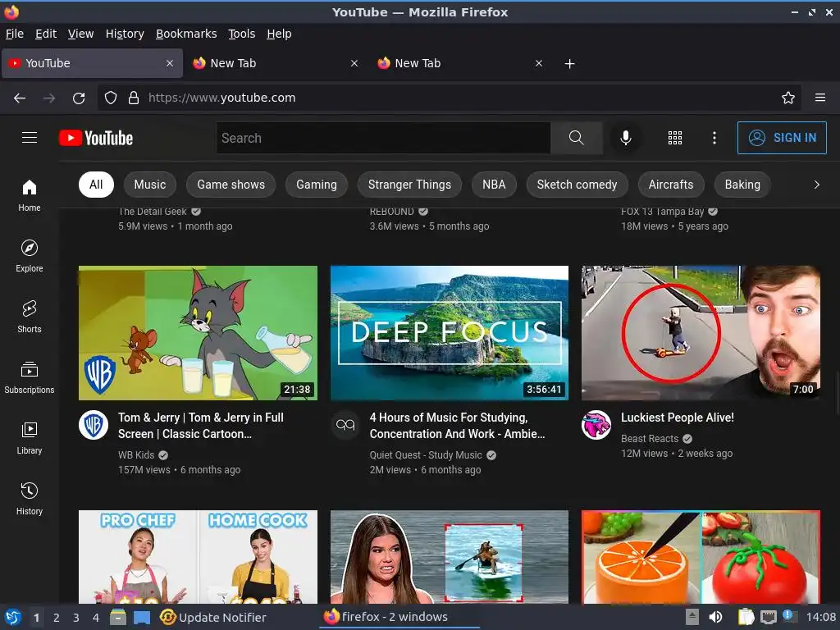Open the orange and tomato cake thumbnail

(701, 557)
